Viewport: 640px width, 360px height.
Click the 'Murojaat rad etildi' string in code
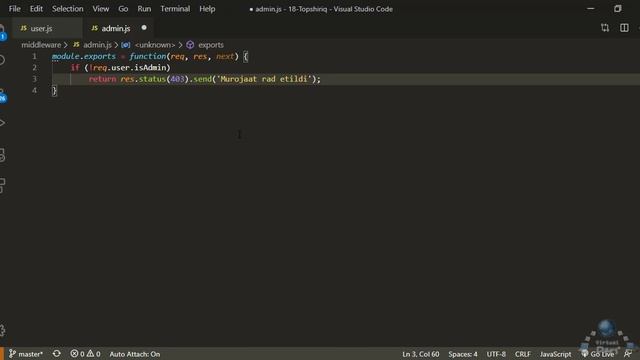[x=264, y=79]
